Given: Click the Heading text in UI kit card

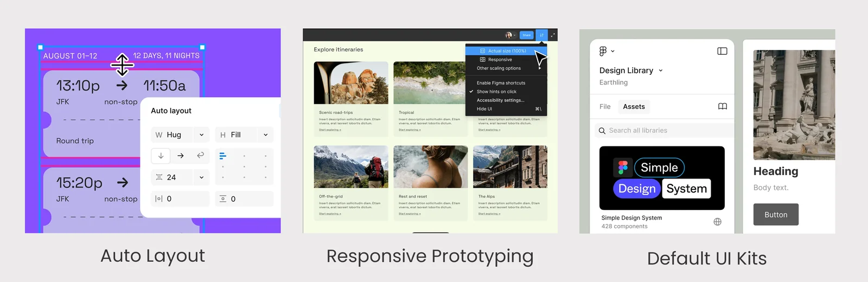Looking at the screenshot, I should 776,171.
